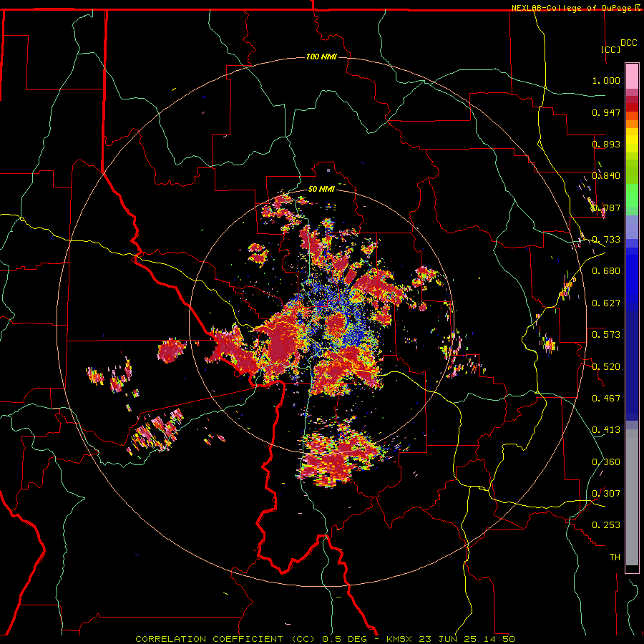The width and height of the screenshot is (644, 644).
Task: Click the KMSX station identifier in the caption
Action: click(x=401, y=639)
